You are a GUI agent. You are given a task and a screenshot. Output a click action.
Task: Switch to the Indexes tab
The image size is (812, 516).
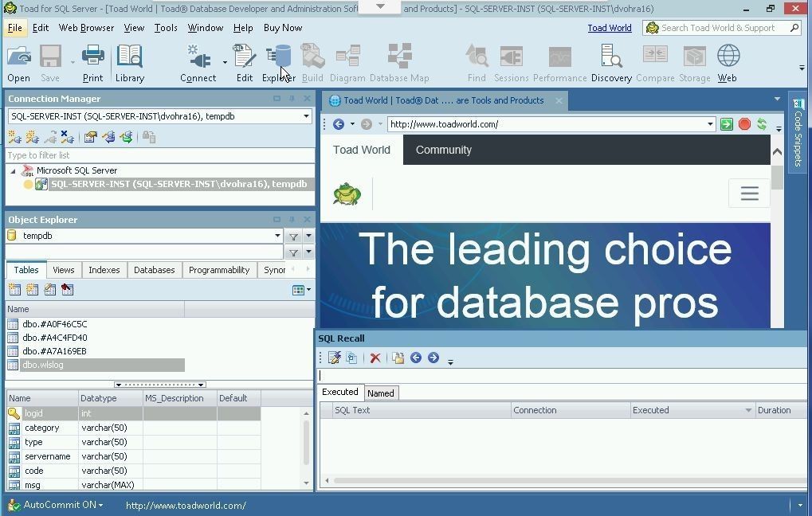104,270
